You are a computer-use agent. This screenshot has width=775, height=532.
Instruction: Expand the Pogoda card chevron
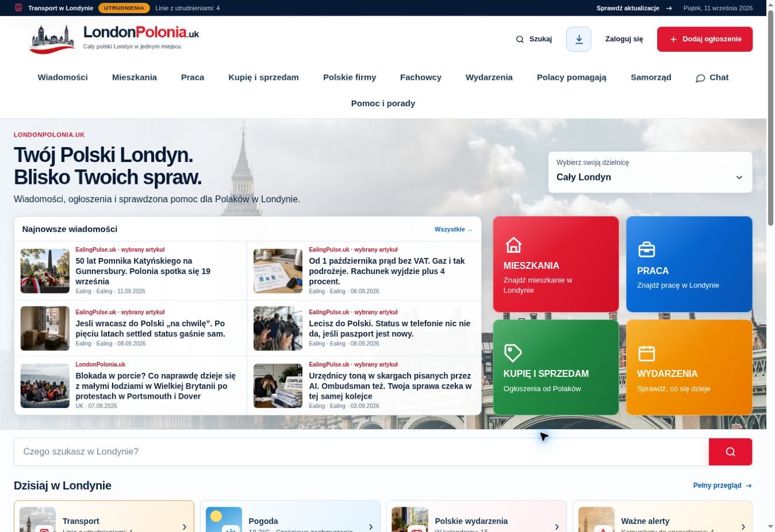[x=370, y=526]
